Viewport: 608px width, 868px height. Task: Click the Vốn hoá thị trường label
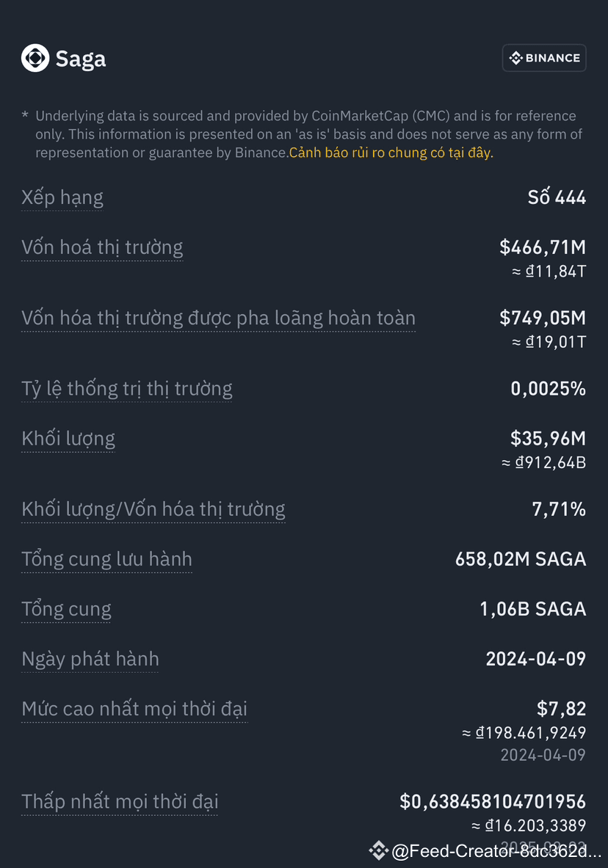[101, 247]
